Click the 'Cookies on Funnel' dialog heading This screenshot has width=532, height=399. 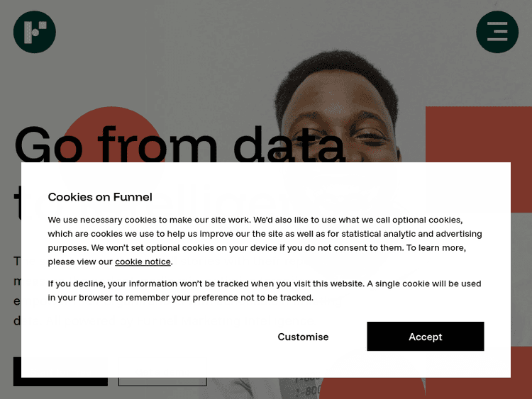coord(100,197)
